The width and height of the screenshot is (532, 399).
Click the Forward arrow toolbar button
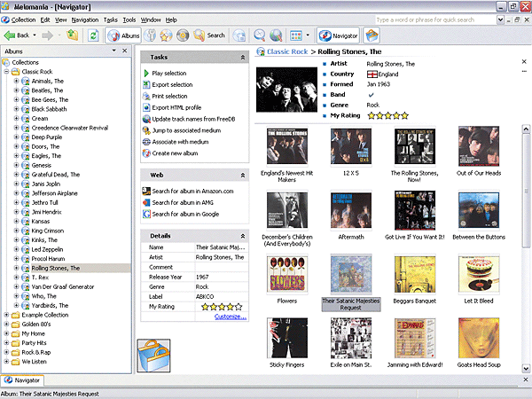click(x=48, y=35)
